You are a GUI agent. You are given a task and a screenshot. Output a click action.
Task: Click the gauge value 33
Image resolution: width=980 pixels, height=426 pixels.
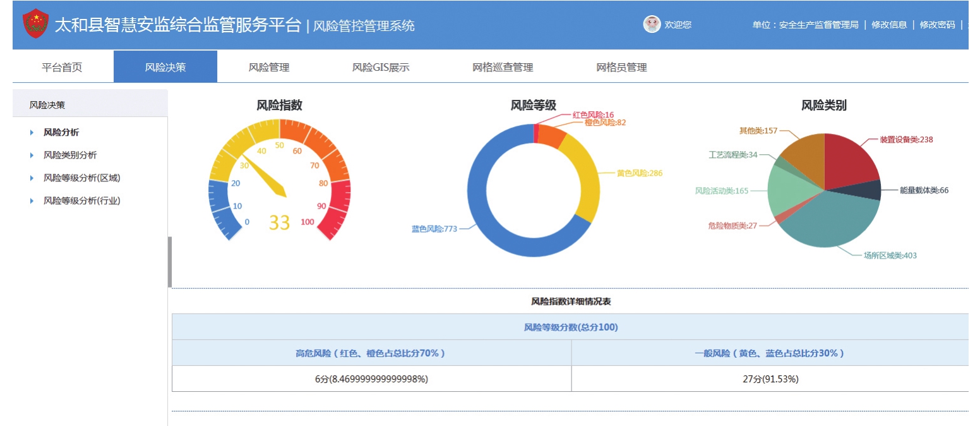[x=279, y=222]
